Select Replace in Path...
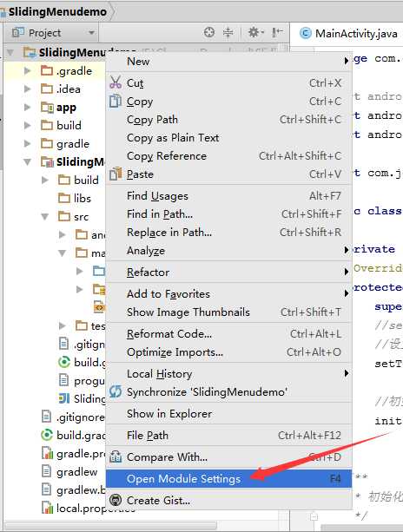403x532 pixels. click(228, 232)
